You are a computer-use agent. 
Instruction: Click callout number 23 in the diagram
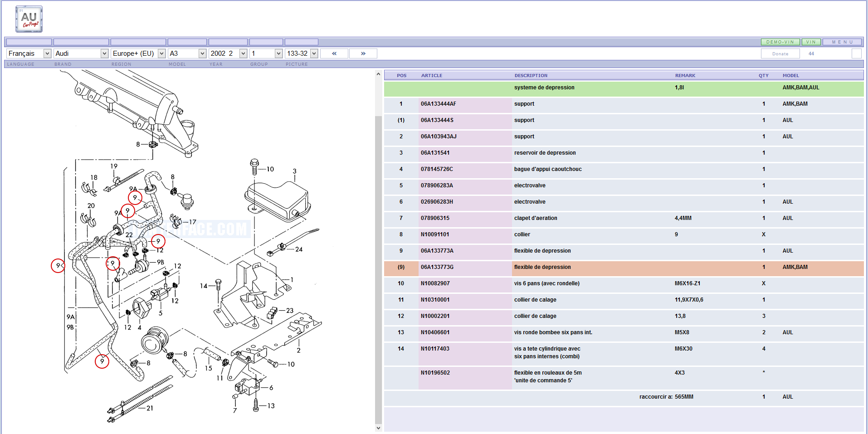(x=290, y=311)
